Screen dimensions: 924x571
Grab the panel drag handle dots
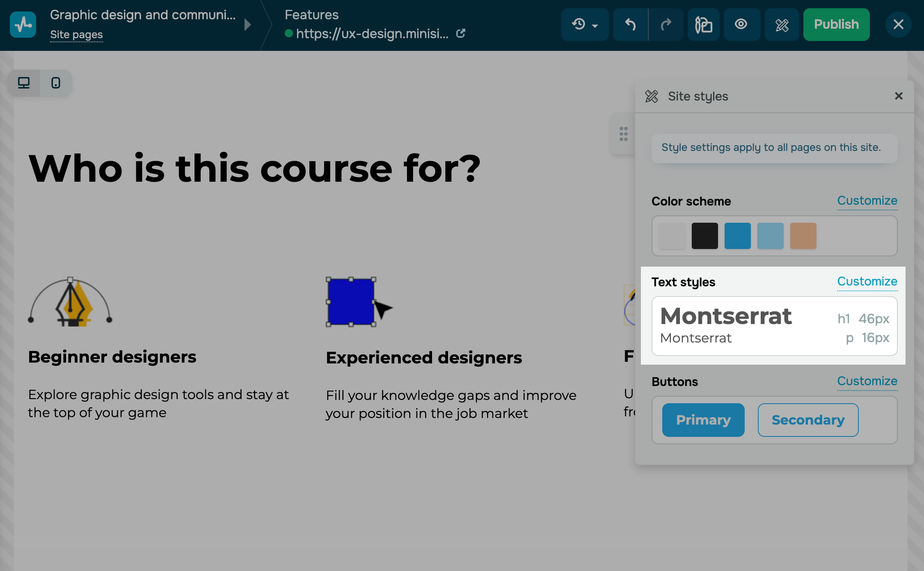[x=623, y=134]
